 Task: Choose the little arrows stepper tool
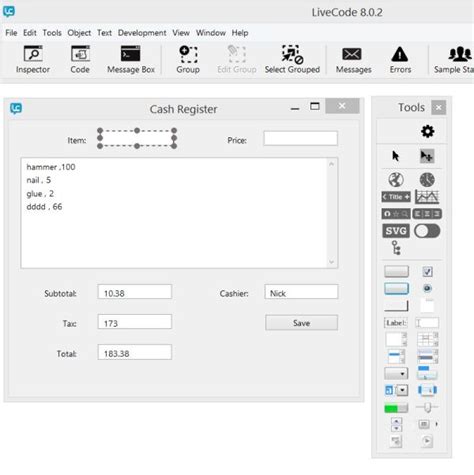tap(396, 424)
